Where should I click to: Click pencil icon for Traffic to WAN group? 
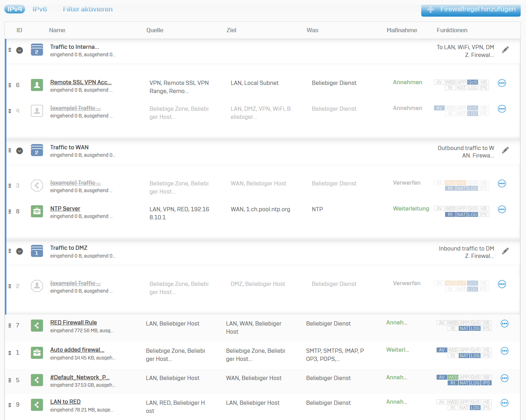[505, 150]
